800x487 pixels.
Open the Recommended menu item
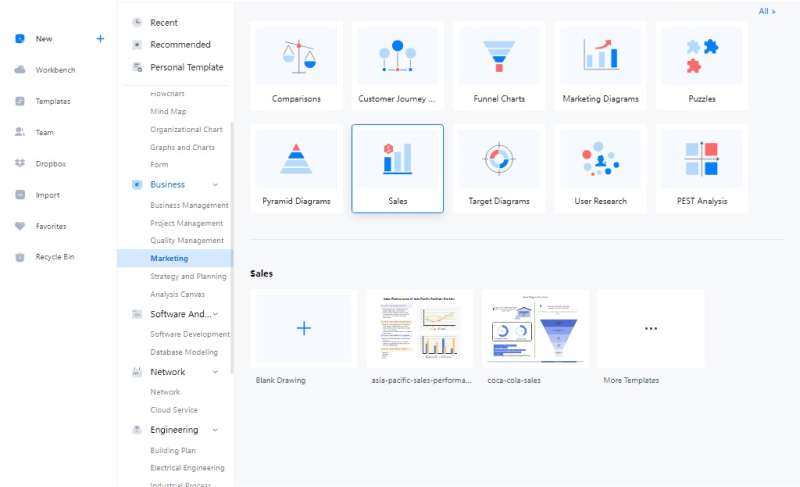pos(180,45)
